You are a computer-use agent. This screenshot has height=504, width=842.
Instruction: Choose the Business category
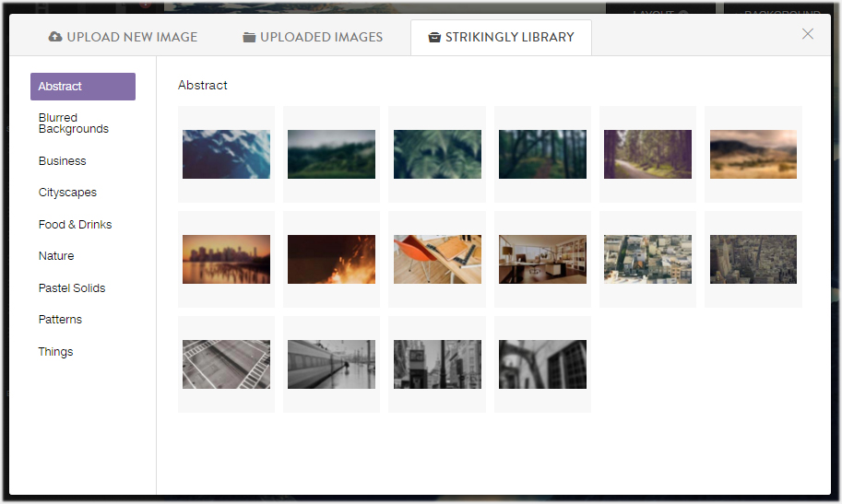pos(63,161)
